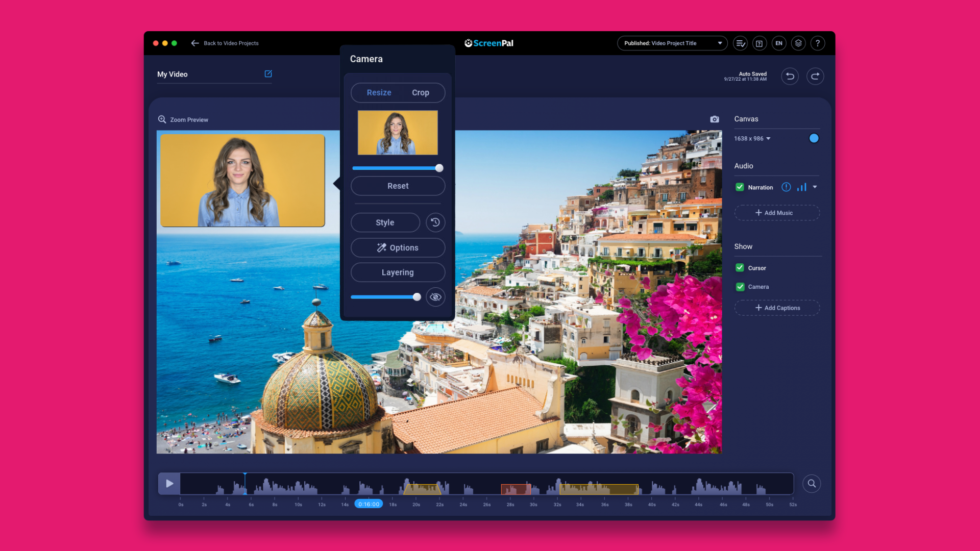This screenshot has height=551, width=980.
Task: Select the Resize tab in Camera panel
Action: click(379, 92)
